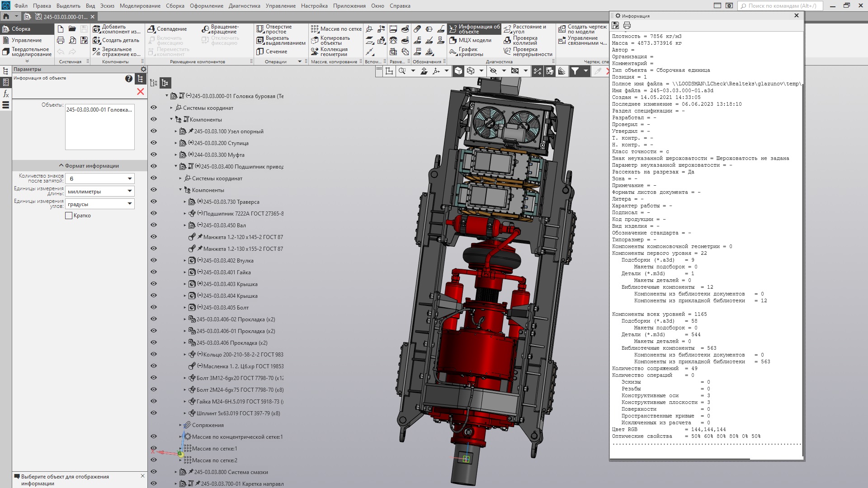Image resolution: width=868 pixels, height=488 pixels.
Task: Click the 'Сечение' operation icon
Action: (260, 52)
